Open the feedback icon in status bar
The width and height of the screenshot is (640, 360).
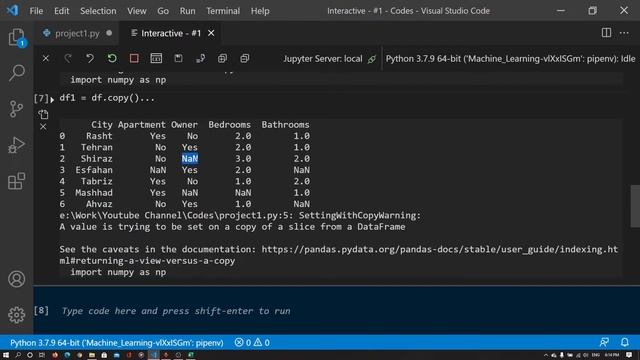pos(604,342)
